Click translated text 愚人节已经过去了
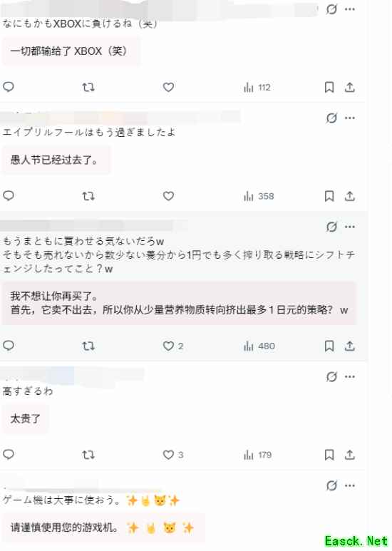The width and height of the screenshot is (392, 551). point(54,160)
